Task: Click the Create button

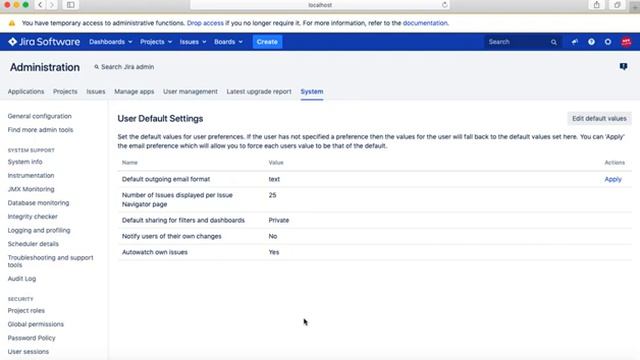Action: pos(267,42)
